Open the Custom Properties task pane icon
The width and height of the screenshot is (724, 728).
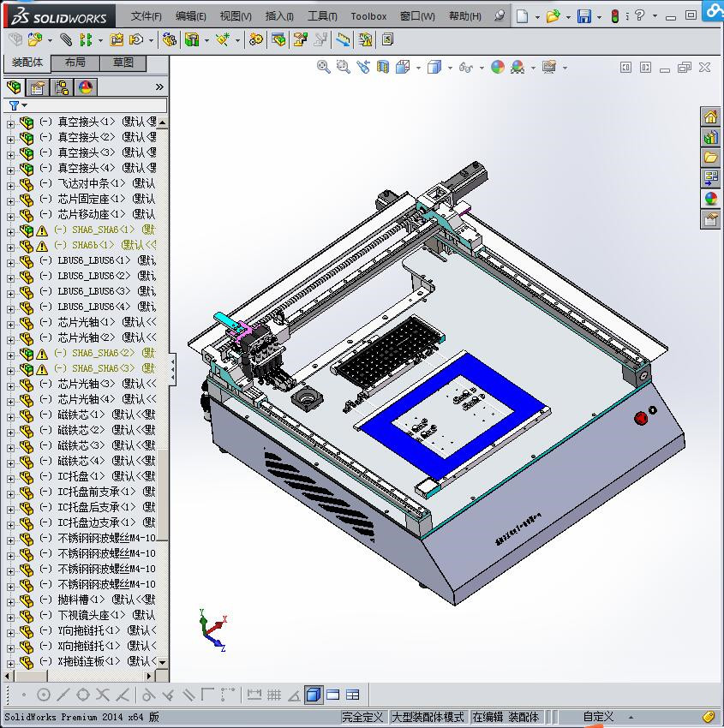710,218
